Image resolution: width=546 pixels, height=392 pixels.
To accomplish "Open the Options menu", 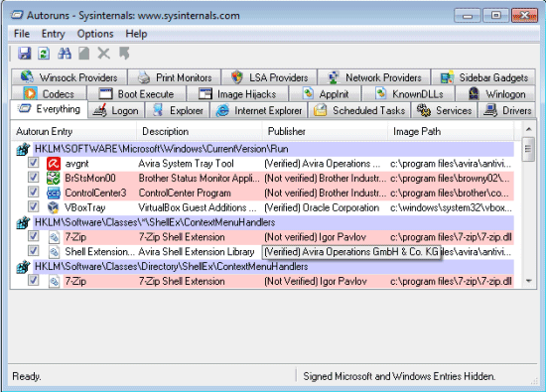I will tap(95, 34).
